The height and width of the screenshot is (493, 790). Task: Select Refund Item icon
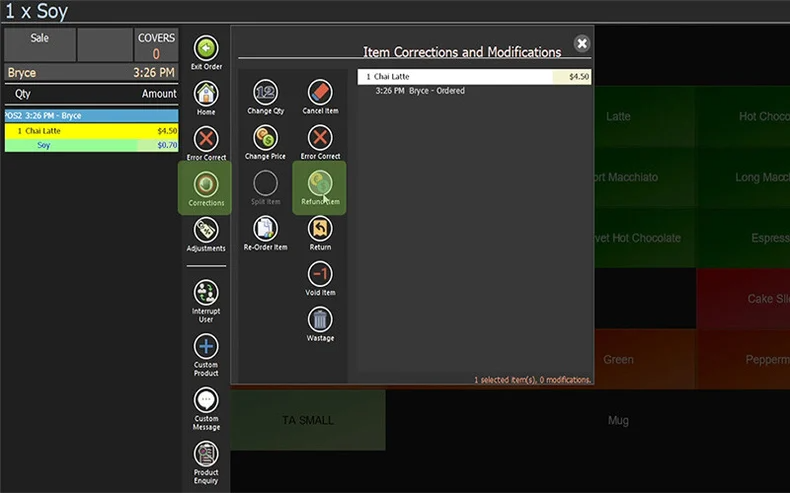tap(320, 183)
